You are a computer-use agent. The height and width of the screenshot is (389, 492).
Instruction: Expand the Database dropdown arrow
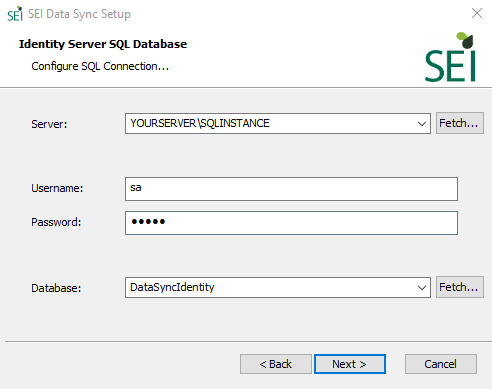coord(422,287)
